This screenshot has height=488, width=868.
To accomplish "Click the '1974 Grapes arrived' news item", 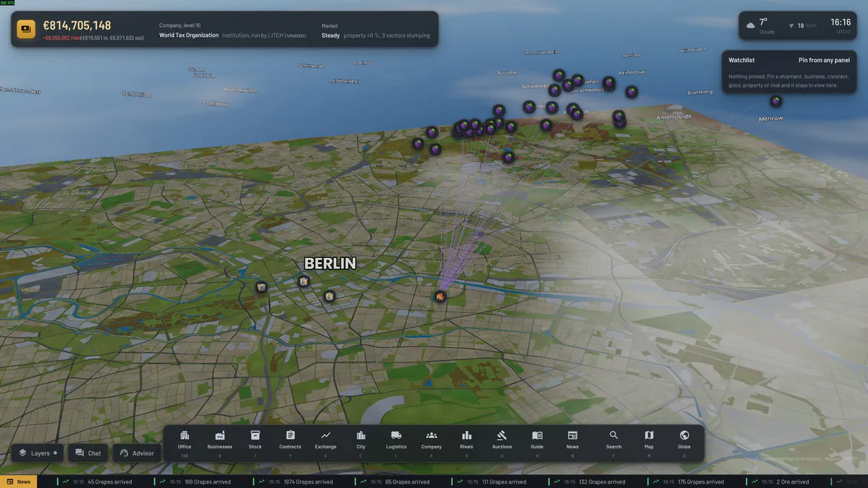I will pos(308,482).
